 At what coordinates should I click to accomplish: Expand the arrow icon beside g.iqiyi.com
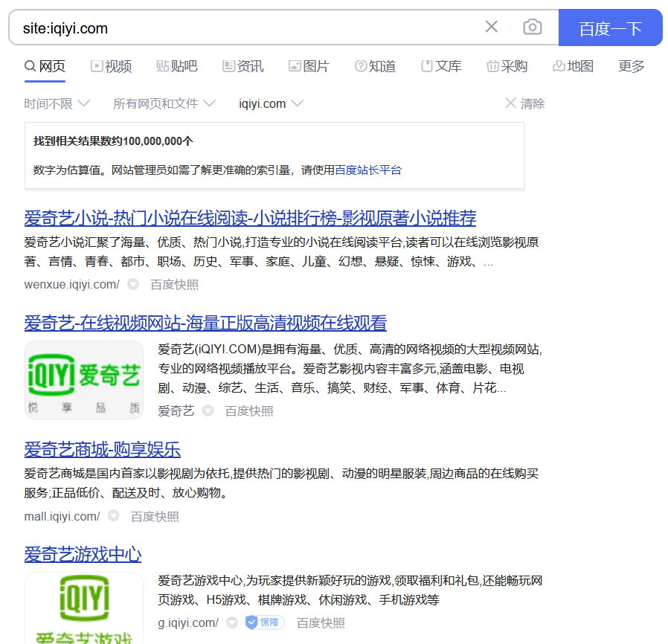(x=232, y=622)
